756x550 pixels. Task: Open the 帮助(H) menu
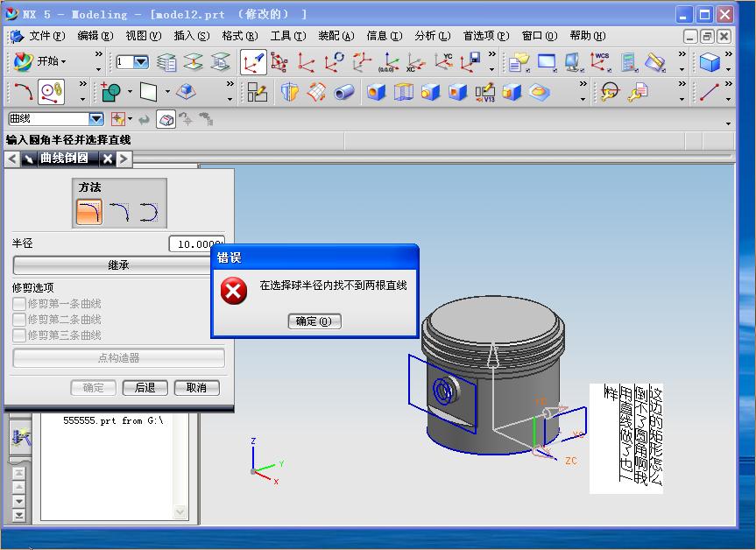coord(588,36)
